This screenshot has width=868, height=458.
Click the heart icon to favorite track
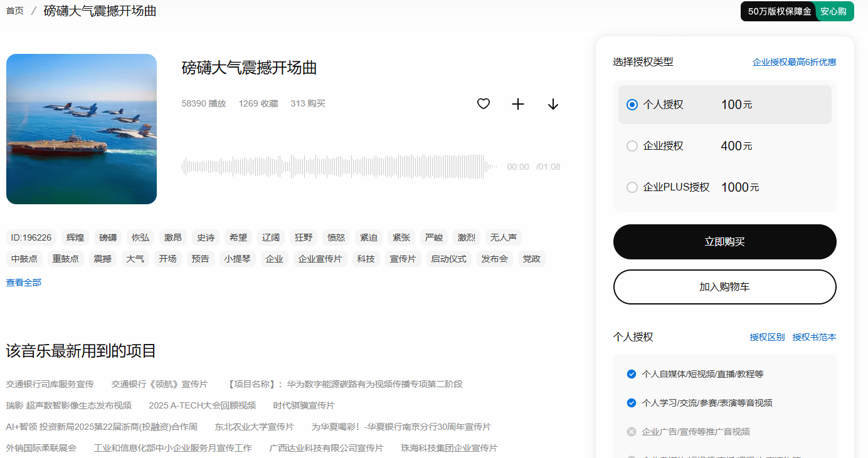483,104
